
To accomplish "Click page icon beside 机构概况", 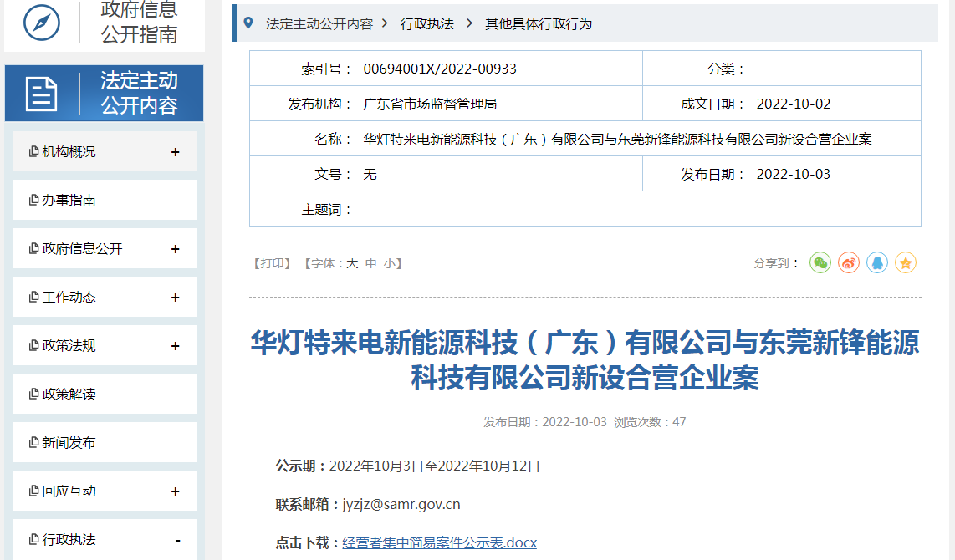I will [x=34, y=151].
